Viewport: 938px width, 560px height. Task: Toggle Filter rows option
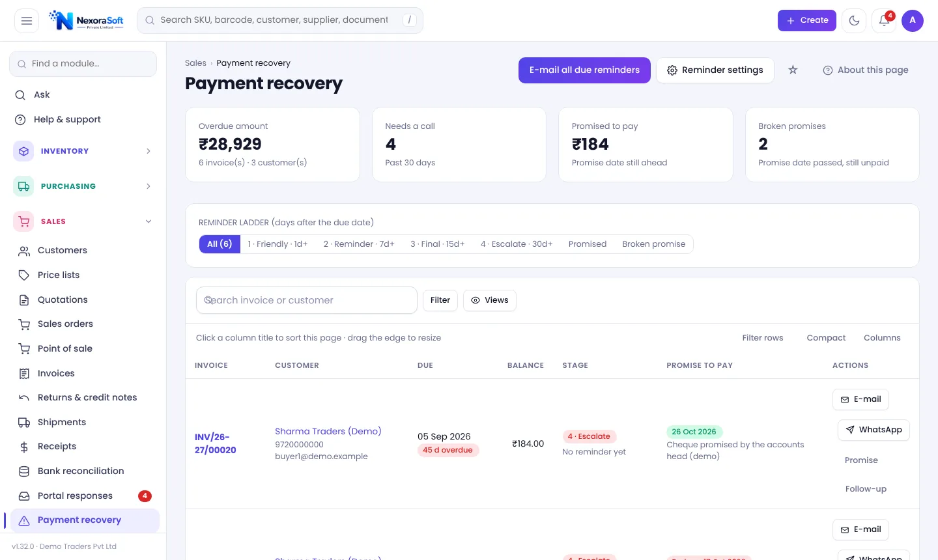[763, 338]
